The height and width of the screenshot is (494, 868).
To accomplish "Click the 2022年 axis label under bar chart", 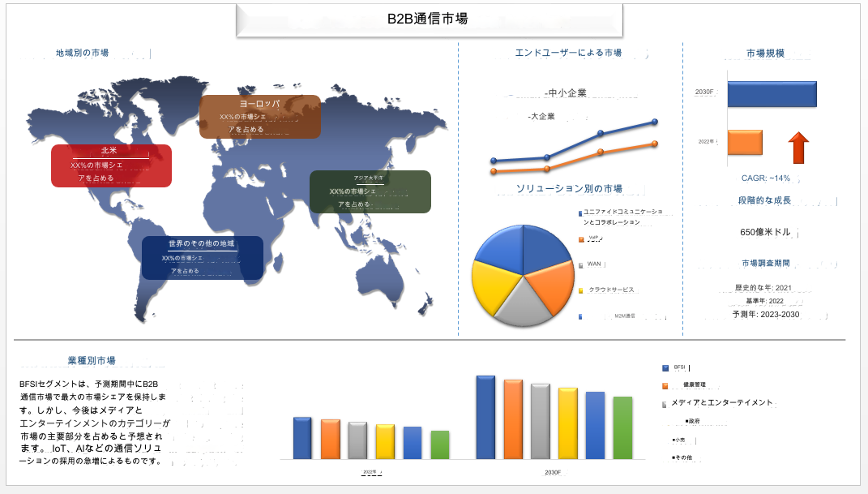I will 370,472.
